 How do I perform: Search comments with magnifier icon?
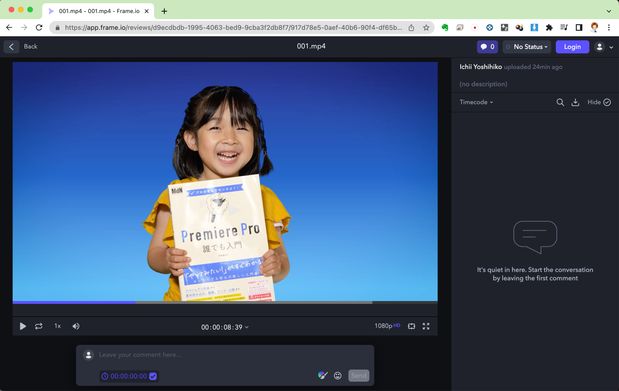560,102
